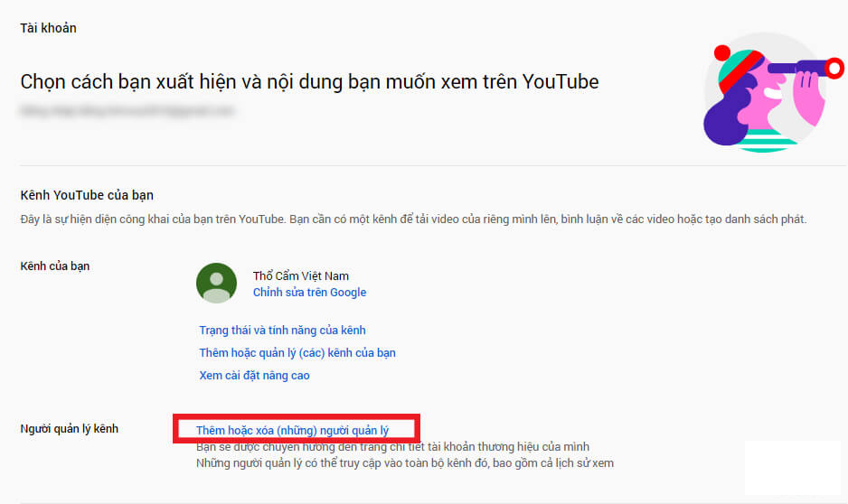Viewport: 848px width, 504px height.
Task: Open the Xem cài đặt nâng cao link
Action: (254, 376)
